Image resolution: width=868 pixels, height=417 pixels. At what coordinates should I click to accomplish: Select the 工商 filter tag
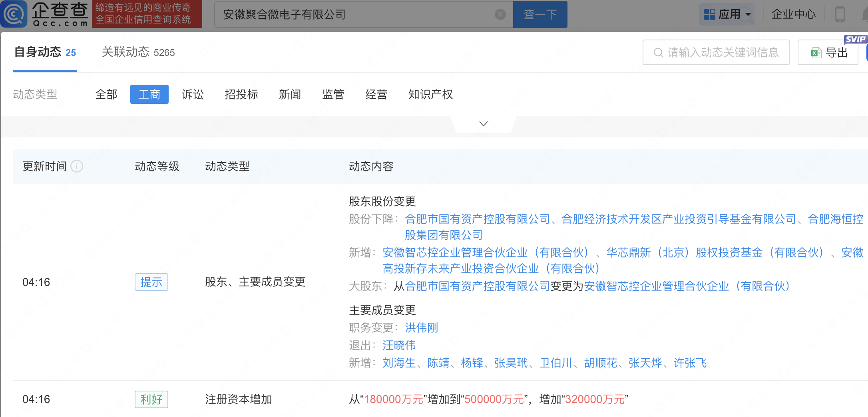pos(149,95)
